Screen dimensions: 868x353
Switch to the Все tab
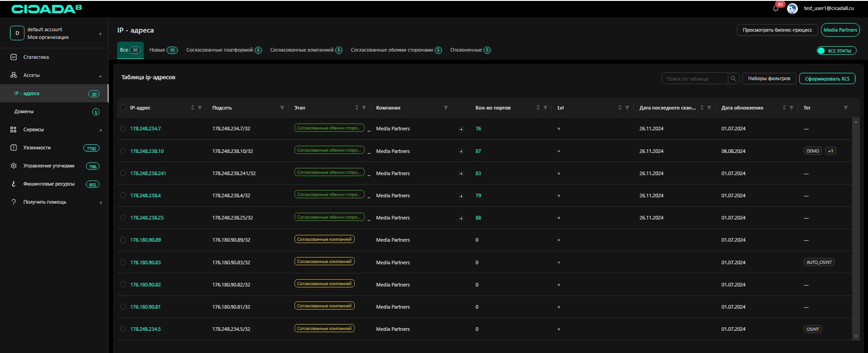pyautogui.click(x=130, y=50)
